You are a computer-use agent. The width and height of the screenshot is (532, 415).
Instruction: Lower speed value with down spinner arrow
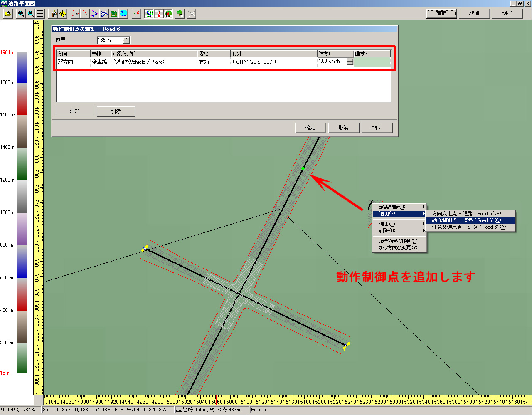(350, 64)
